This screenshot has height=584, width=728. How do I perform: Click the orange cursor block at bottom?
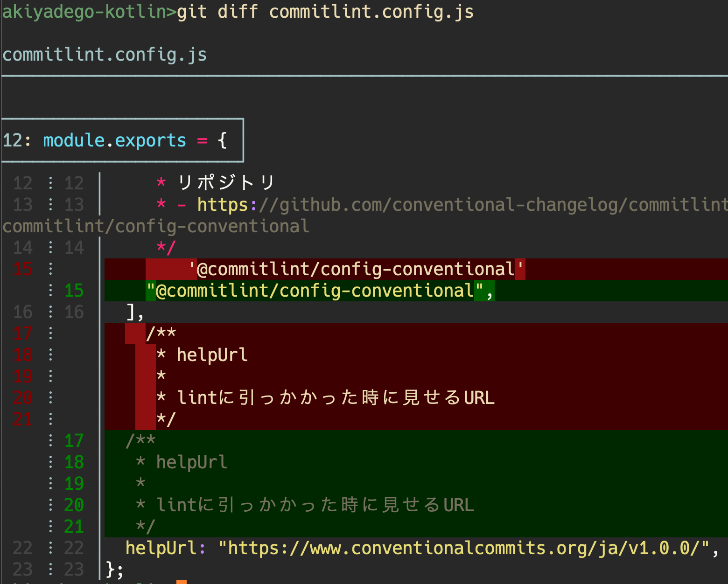[x=182, y=582]
